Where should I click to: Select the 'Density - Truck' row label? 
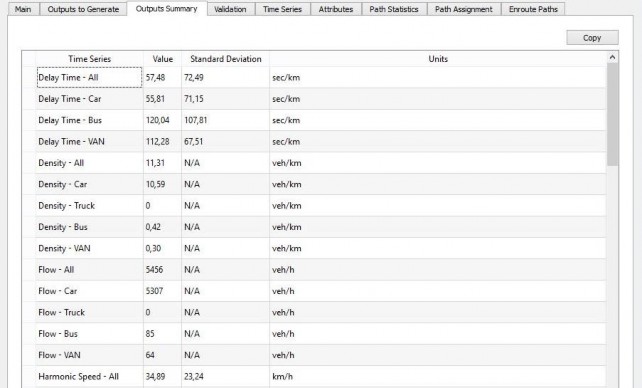[x=66, y=205]
